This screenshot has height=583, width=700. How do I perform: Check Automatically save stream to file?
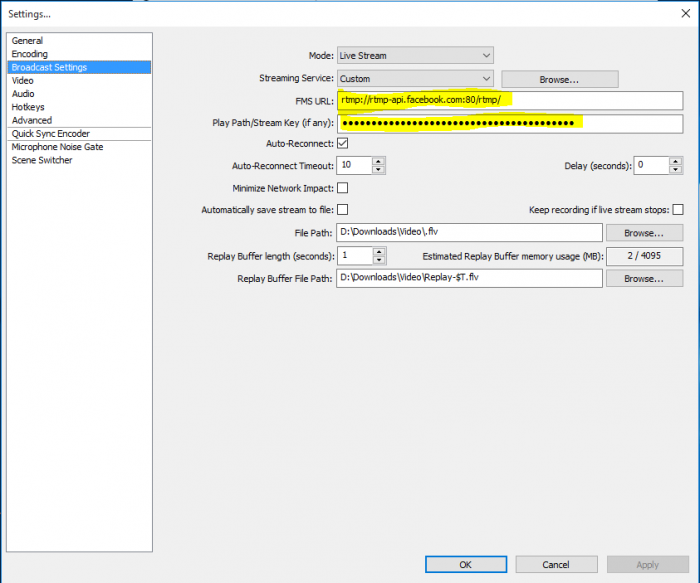342,209
